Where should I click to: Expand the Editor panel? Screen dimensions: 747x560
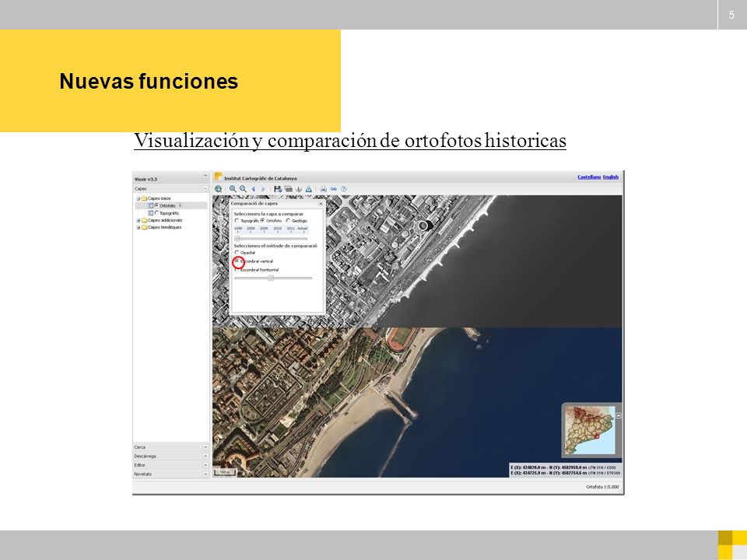click(x=205, y=465)
